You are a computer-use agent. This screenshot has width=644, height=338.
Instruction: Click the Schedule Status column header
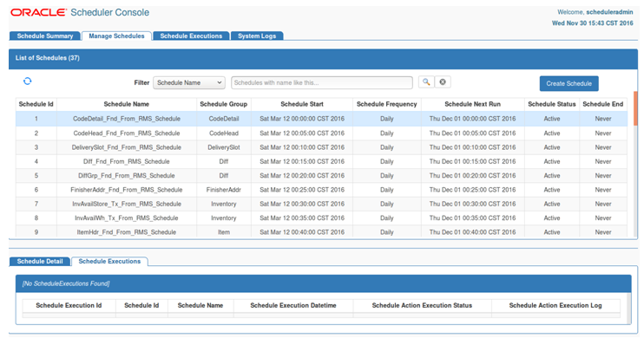pos(552,104)
